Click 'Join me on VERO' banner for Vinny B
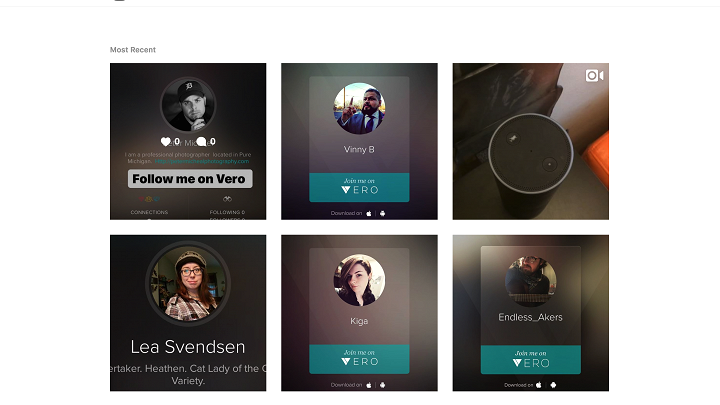 tap(359, 187)
